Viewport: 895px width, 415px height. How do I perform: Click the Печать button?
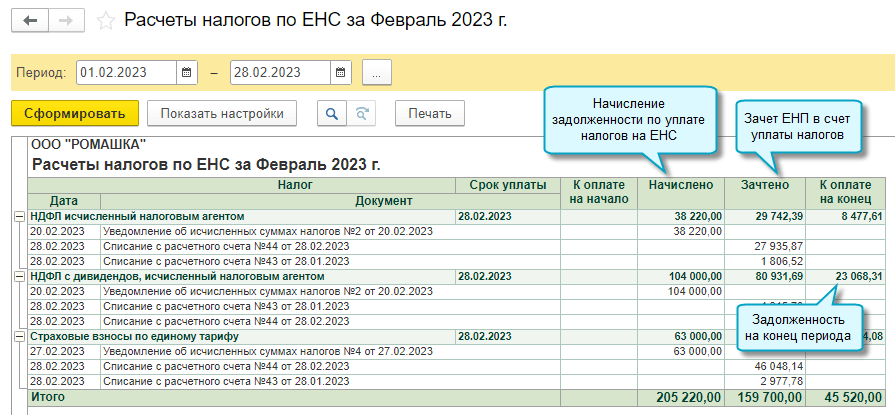429,113
